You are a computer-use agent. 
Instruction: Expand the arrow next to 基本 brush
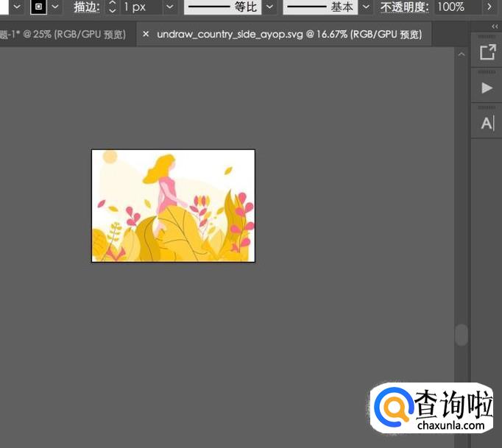(367, 7)
